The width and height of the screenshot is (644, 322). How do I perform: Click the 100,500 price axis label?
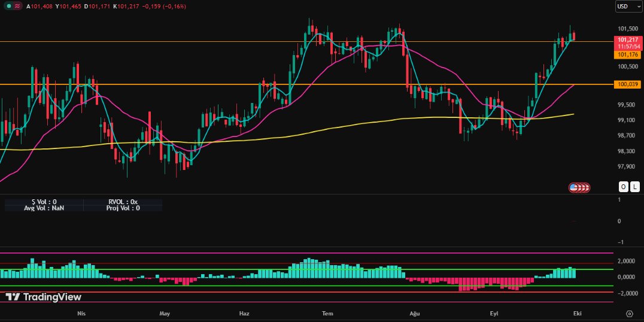(627, 66)
